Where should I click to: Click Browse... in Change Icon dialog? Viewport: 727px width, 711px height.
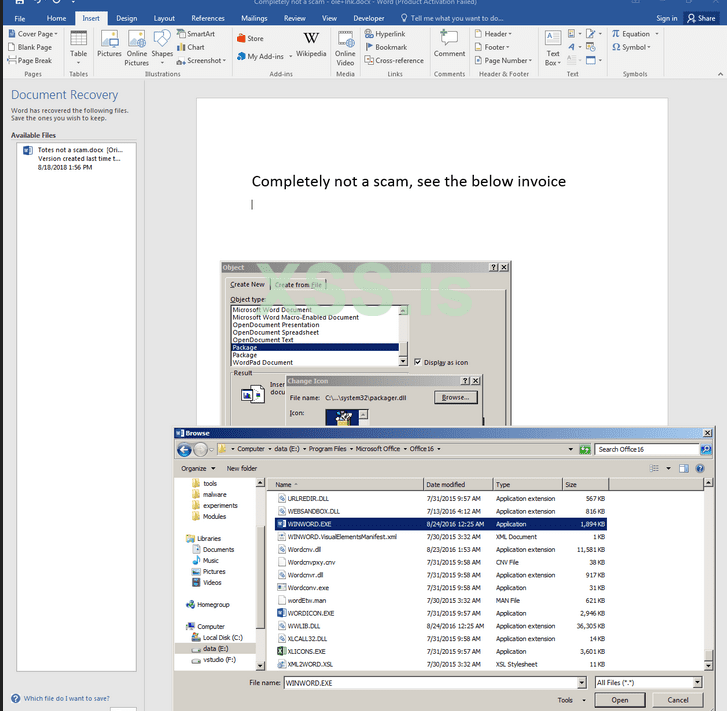tap(455, 397)
